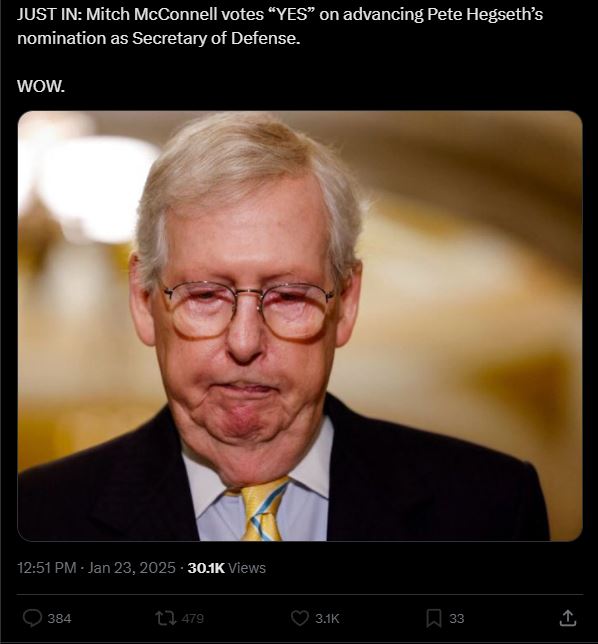Click the Jan 23, 2025 date
This screenshot has width=598, height=644.
pos(132,568)
